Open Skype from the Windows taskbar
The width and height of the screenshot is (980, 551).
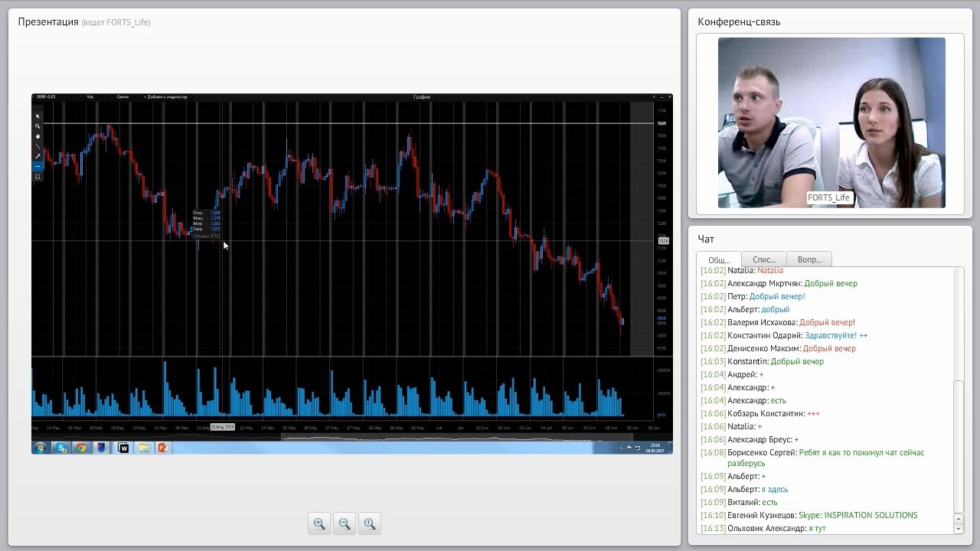click(x=60, y=448)
